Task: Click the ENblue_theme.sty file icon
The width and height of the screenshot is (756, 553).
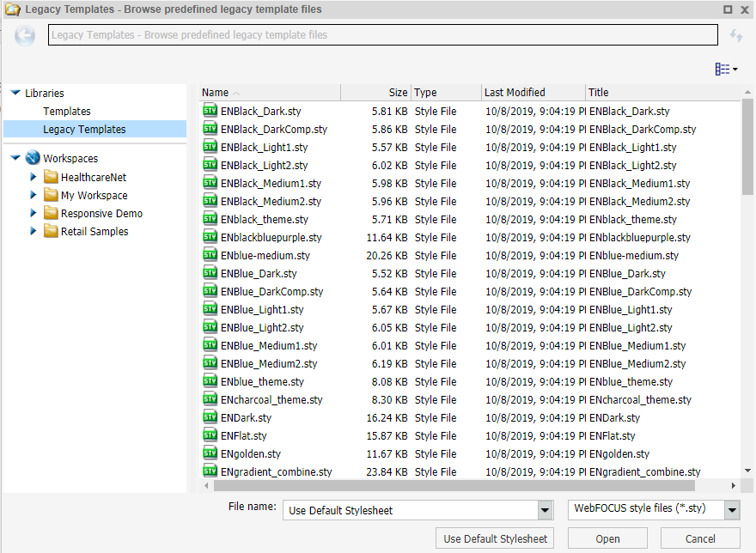Action: coord(210,381)
